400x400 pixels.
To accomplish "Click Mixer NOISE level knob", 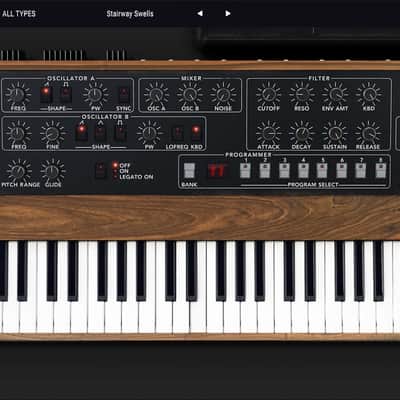I will 223,94.
